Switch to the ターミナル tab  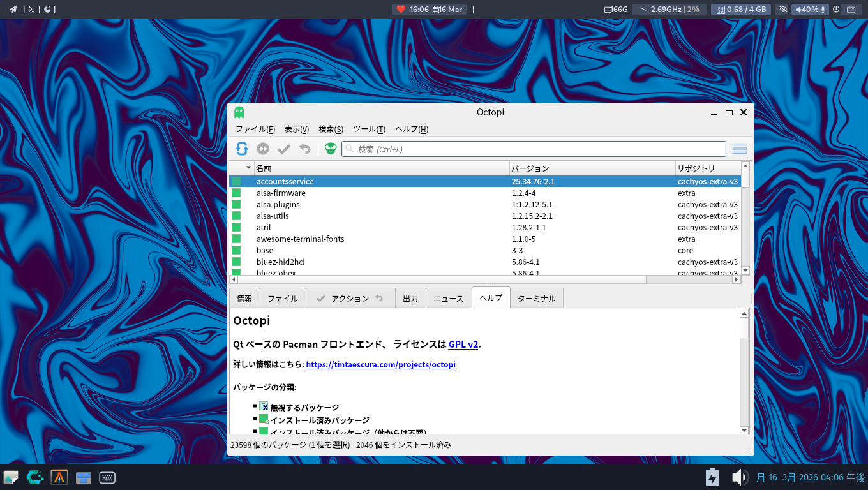coord(536,298)
